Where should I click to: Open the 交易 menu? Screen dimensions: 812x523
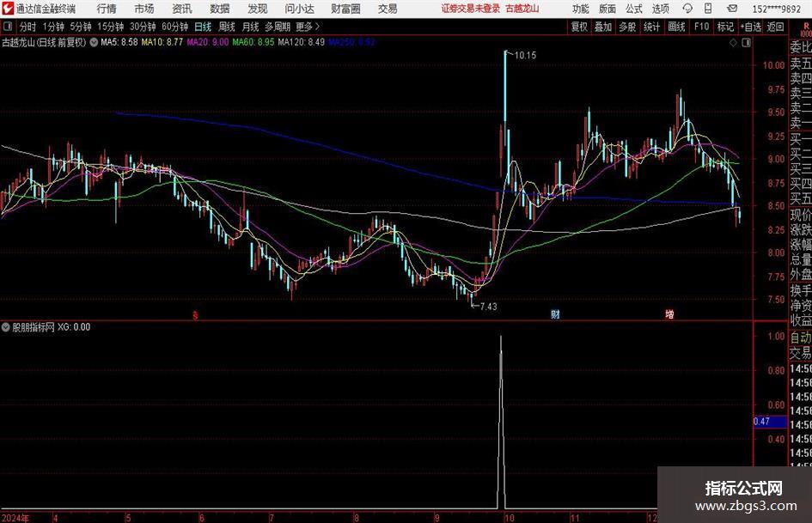[388, 9]
